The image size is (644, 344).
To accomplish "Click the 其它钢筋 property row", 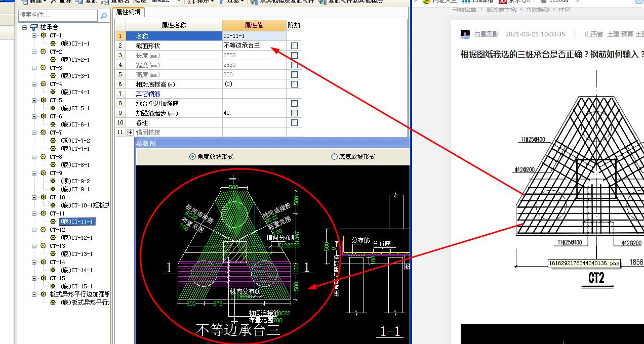I will click(209, 94).
